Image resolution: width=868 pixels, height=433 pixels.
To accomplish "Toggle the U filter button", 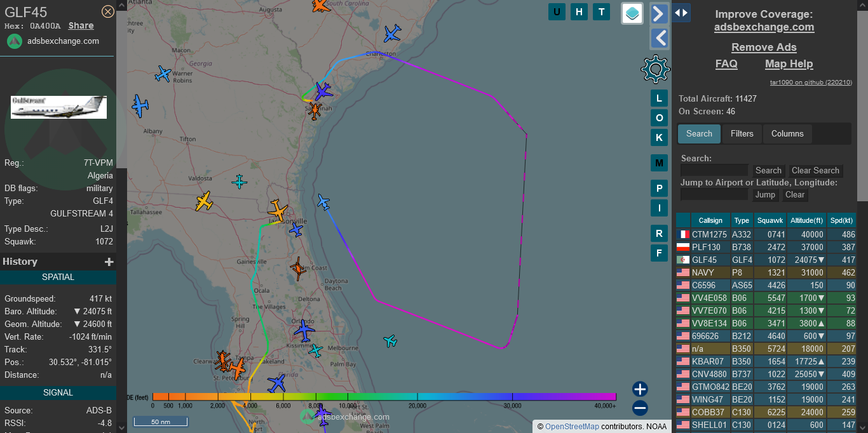I will pos(557,11).
